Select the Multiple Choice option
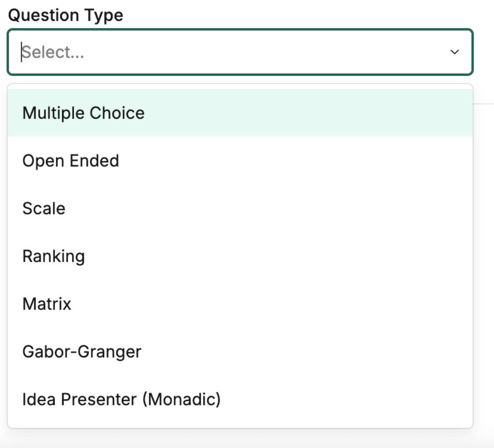Screen dimensions: 494x448 point(83,113)
